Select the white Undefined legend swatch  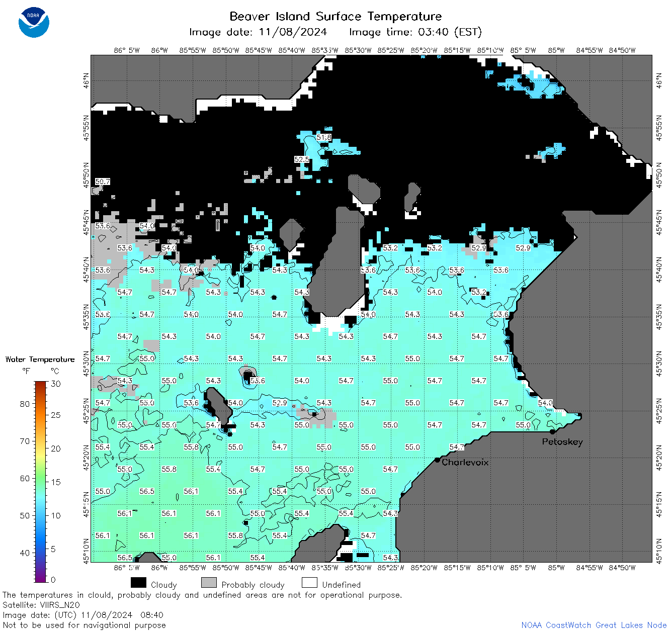pyautogui.click(x=309, y=583)
